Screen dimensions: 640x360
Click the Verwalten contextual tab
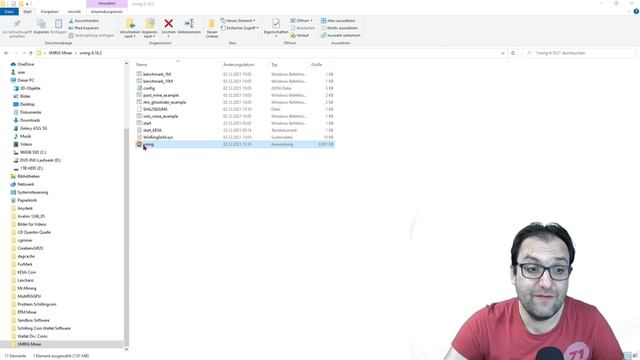click(107, 4)
